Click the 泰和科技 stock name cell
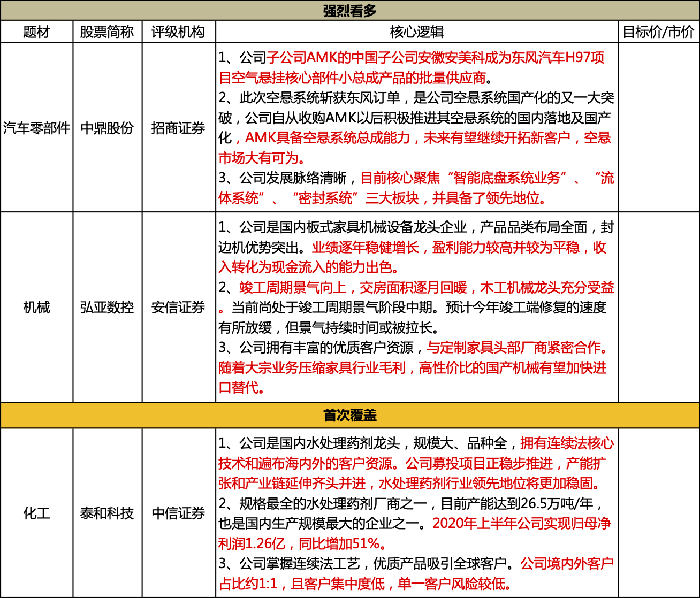The width and height of the screenshot is (700, 598). pos(108,513)
